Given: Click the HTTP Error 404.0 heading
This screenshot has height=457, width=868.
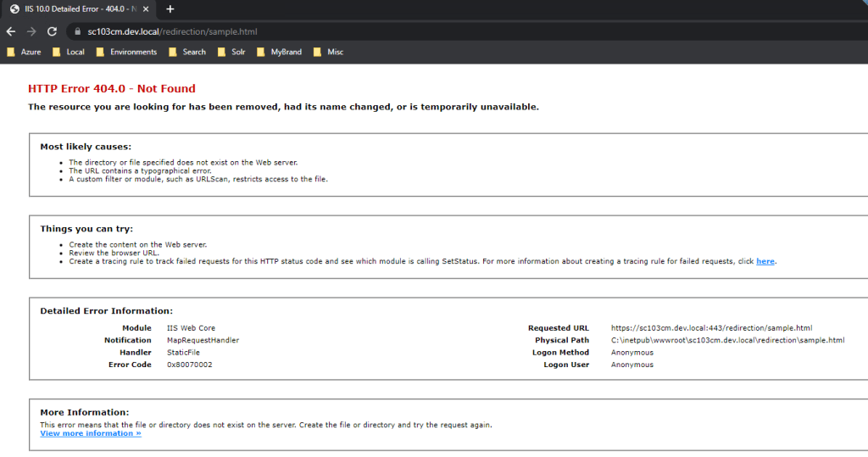Looking at the screenshot, I should (111, 88).
